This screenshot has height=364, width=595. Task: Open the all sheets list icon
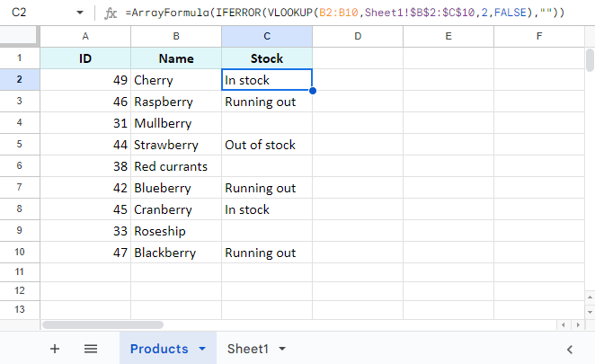(91, 349)
